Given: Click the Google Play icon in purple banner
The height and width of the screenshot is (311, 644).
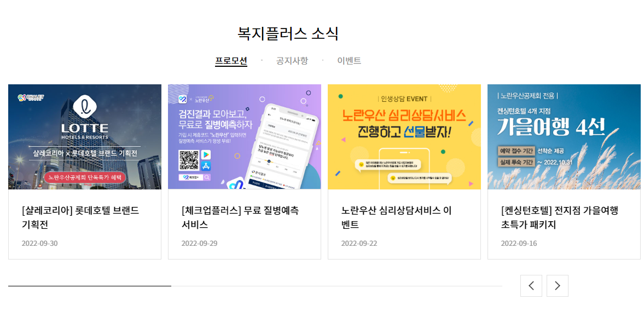Looking at the screenshot, I should click(x=206, y=155).
